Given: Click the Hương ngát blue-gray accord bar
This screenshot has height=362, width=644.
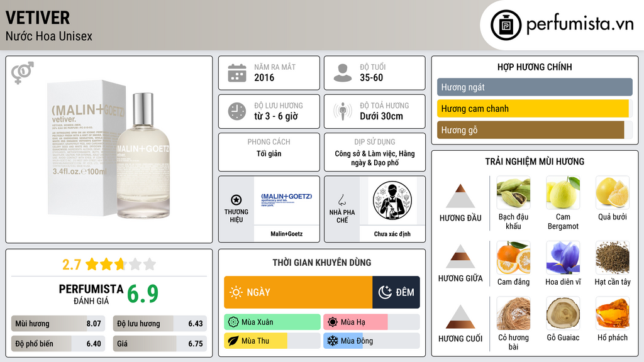Looking at the screenshot, I should coord(535,87).
